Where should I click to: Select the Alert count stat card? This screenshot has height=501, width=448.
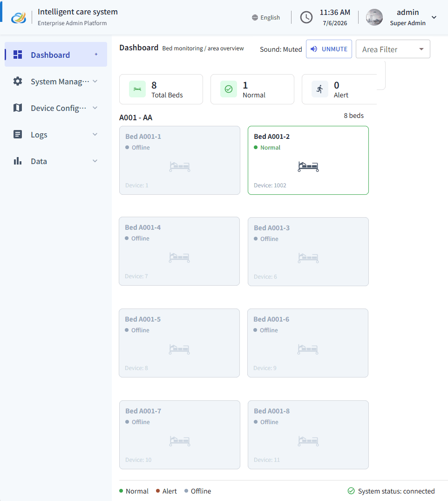point(339,89)
